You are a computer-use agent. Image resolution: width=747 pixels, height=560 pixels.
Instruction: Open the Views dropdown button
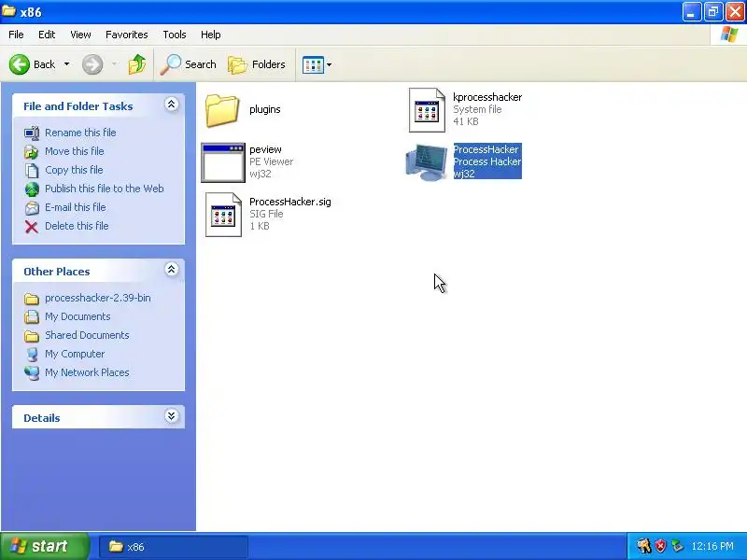click(x=317, y=64)
